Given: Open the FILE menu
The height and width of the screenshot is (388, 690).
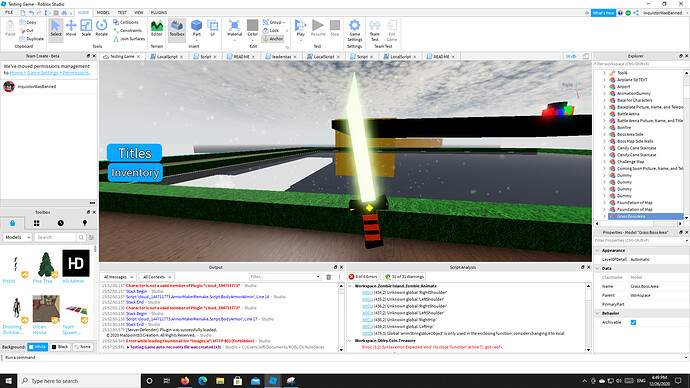Looking at the screenshot, I should tap(9, 13).
